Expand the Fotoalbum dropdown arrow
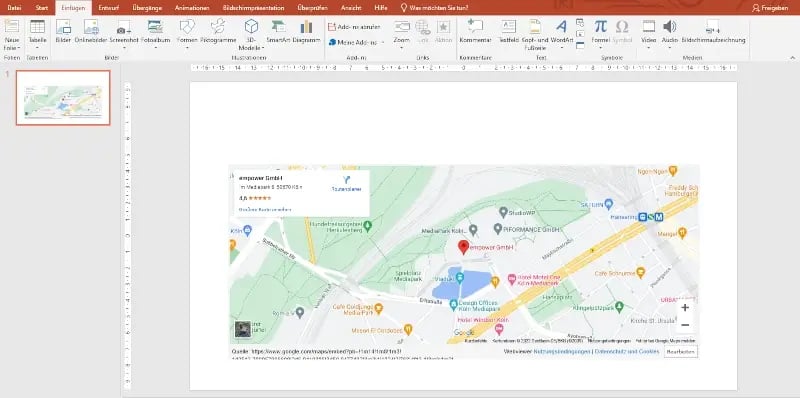Viewport: 800px width, 398px height. (x=156, y=48)
